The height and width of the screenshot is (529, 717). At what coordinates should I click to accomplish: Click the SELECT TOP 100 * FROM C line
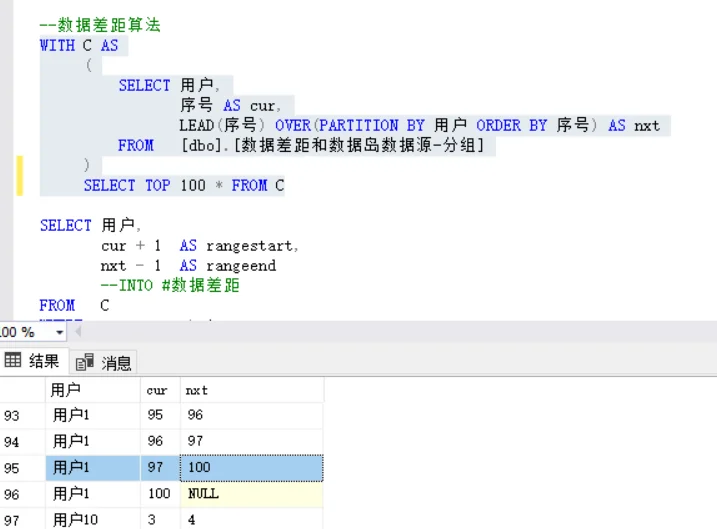(x=184, y=185)
